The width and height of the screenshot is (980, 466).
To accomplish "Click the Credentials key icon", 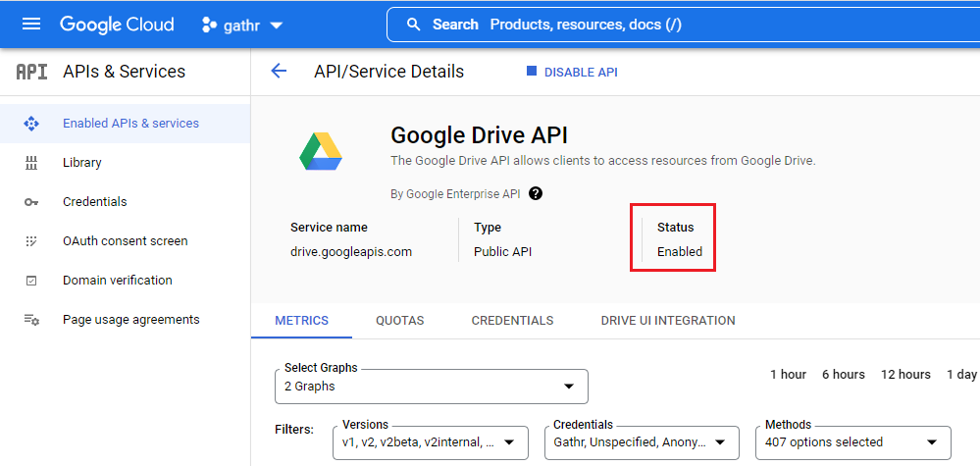I will click(x=31, y=202).
